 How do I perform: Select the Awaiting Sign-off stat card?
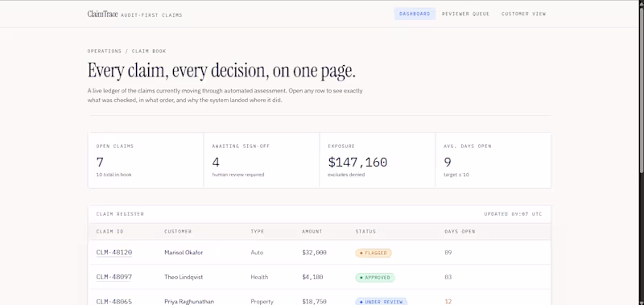261,160
